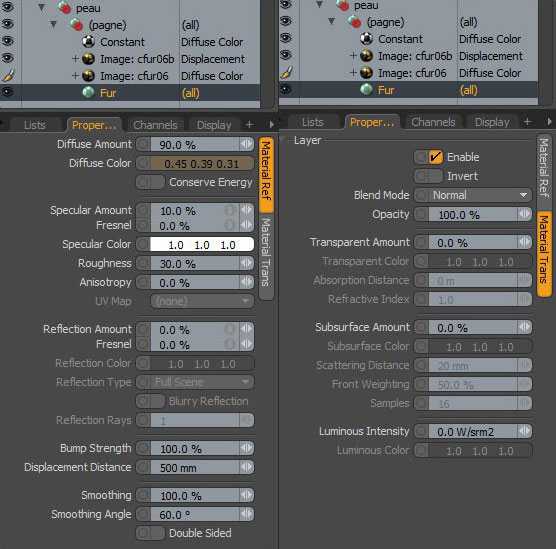Click the Anisotropy value field 0.0 %

click(x=195, y=283)
